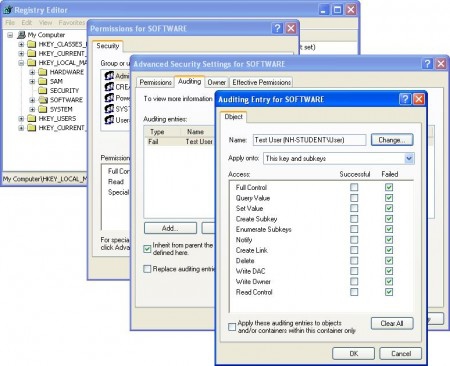
Task: Click the HKEY_USERS folder icon
Action: tap(32, 118)
